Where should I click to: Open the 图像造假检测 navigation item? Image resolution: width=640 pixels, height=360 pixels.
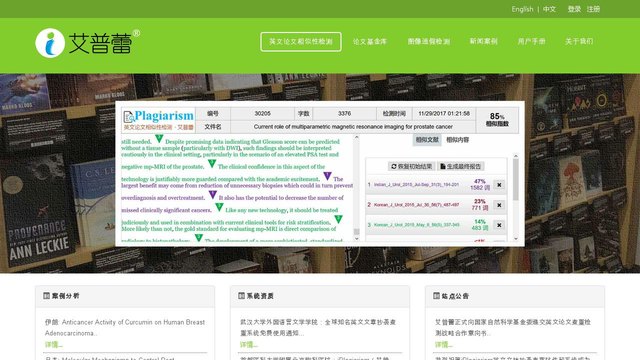429,41
